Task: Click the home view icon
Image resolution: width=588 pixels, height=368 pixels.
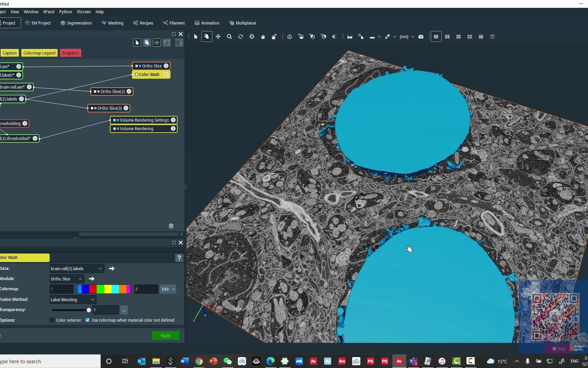Action: 263,37
